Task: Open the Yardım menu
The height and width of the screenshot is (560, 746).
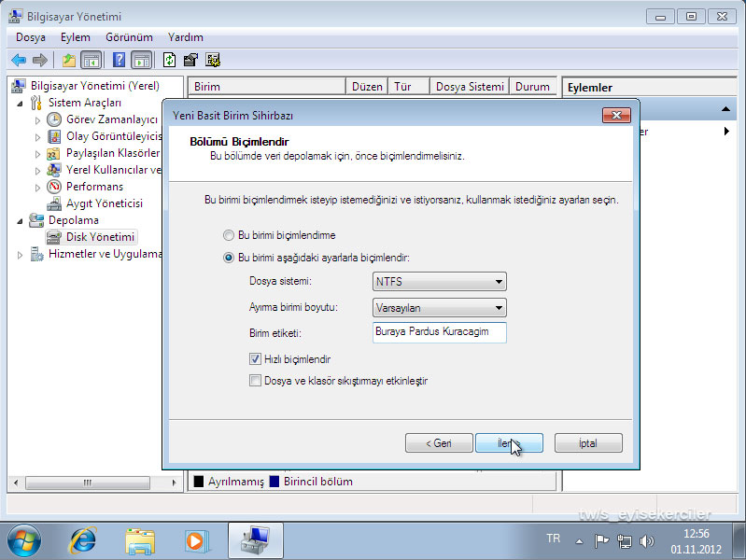Action: click(x=185, y=37)
